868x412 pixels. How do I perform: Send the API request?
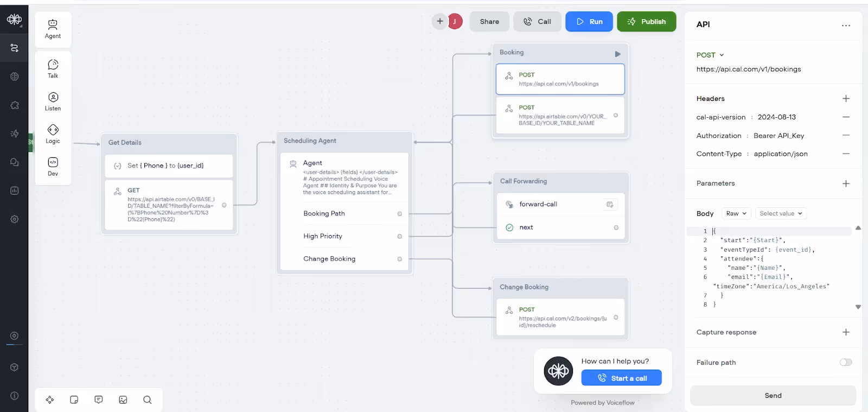pos(773,396)
